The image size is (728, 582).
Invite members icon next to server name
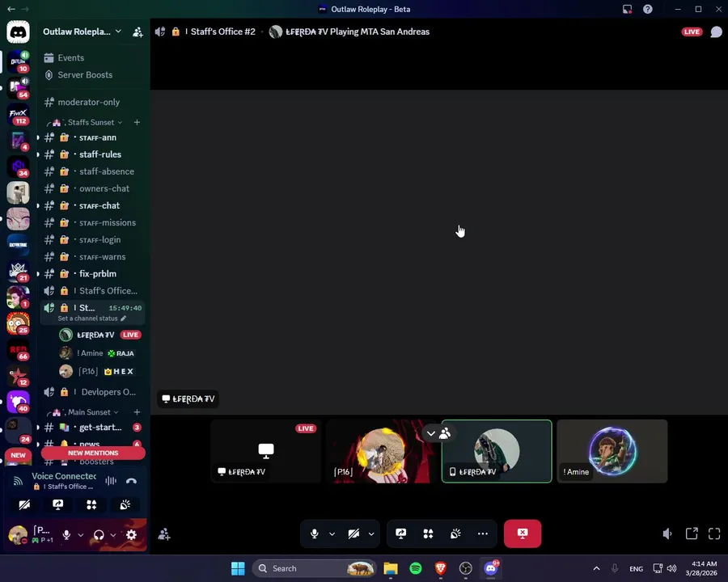pyautogui.click(x=138, y=32)
